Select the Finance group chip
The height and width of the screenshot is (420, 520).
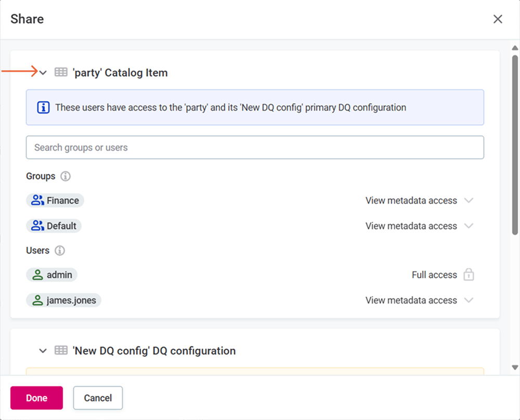55,200
